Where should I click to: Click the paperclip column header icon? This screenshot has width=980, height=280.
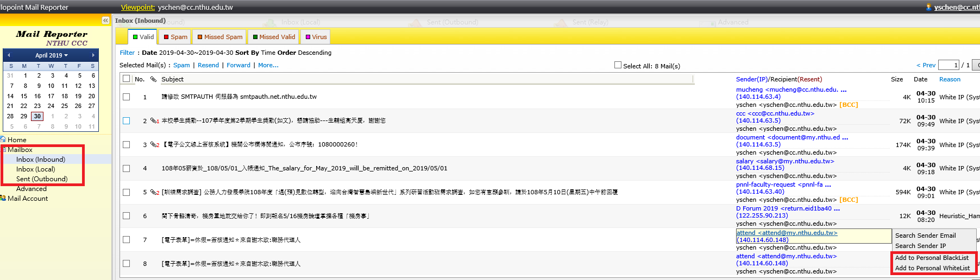(x=154, y=79)
